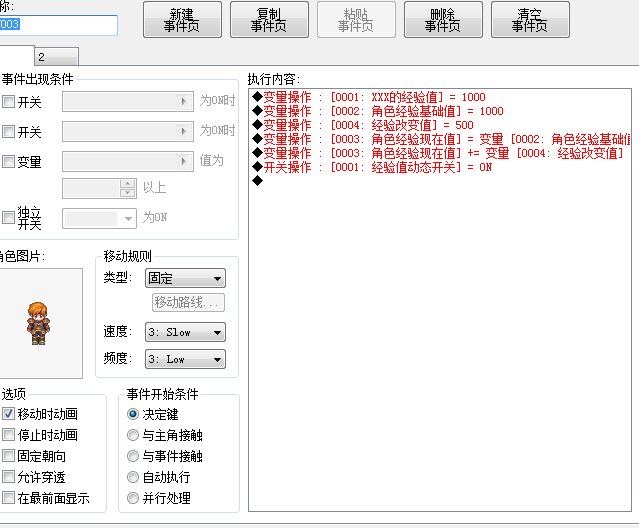
Task: Open the 变量 selector arrow
Action: click(184, 161)
